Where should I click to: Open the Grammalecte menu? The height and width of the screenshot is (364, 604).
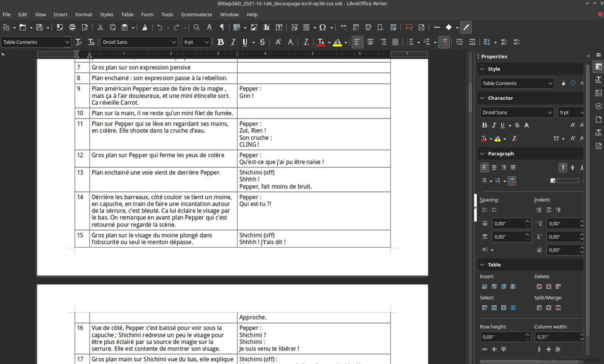coord(196,14)
